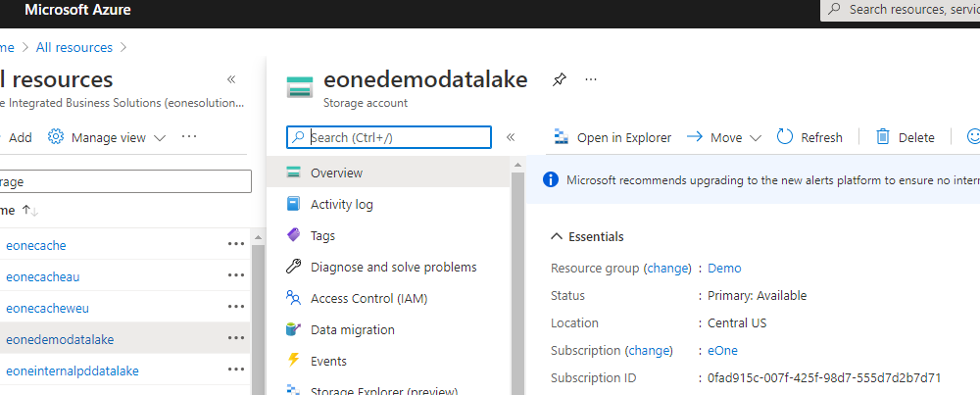Click the subscription ID value
This screenshot has width=980, height=395.
(x=824, y=378)
